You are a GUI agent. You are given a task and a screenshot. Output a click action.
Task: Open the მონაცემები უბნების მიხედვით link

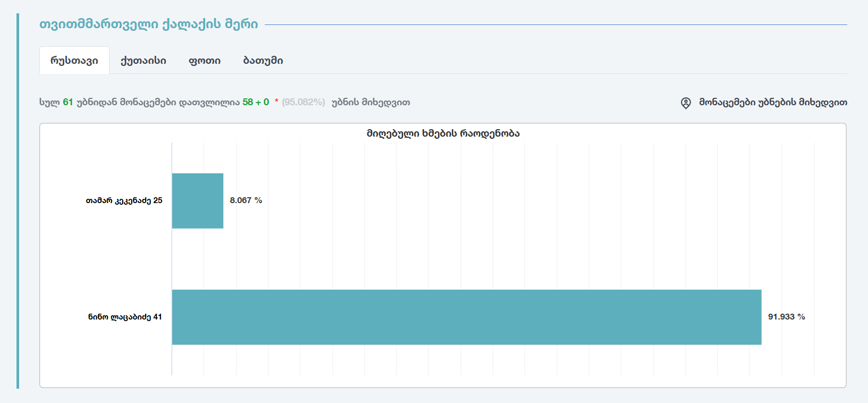[x=773, y=102]
